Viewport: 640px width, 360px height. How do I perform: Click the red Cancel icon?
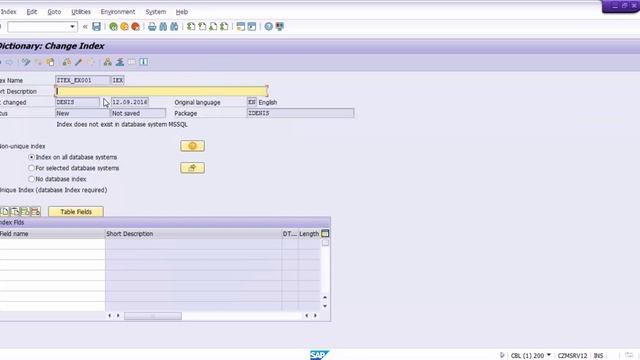[136, 27]
